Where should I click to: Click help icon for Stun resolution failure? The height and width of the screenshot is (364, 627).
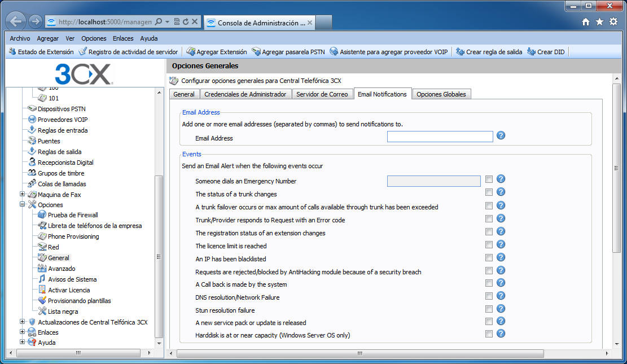pos(501,308)
